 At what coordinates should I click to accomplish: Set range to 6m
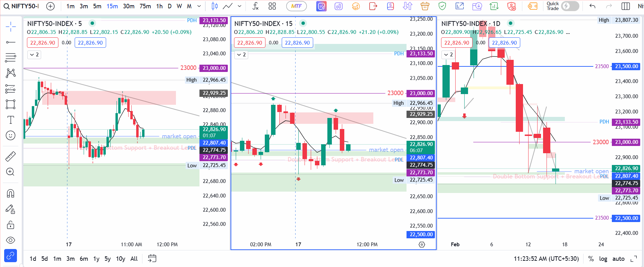pyautogui.click(x=84, y=259)
